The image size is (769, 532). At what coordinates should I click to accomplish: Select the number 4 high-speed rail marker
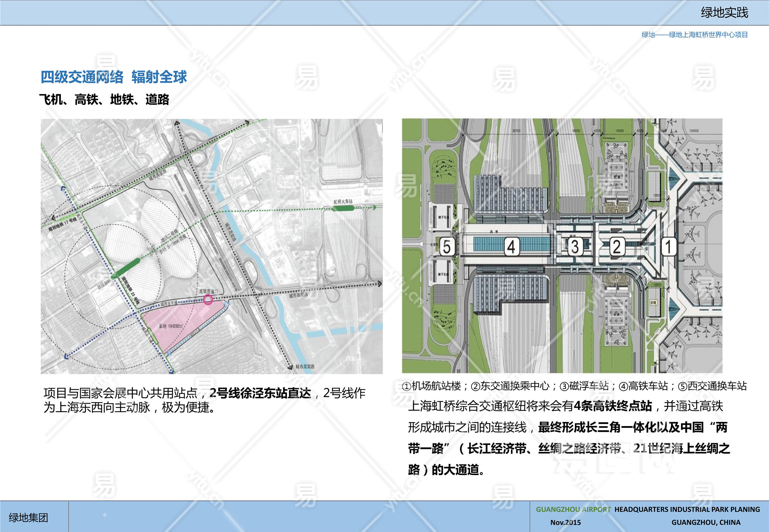point(511,247)
